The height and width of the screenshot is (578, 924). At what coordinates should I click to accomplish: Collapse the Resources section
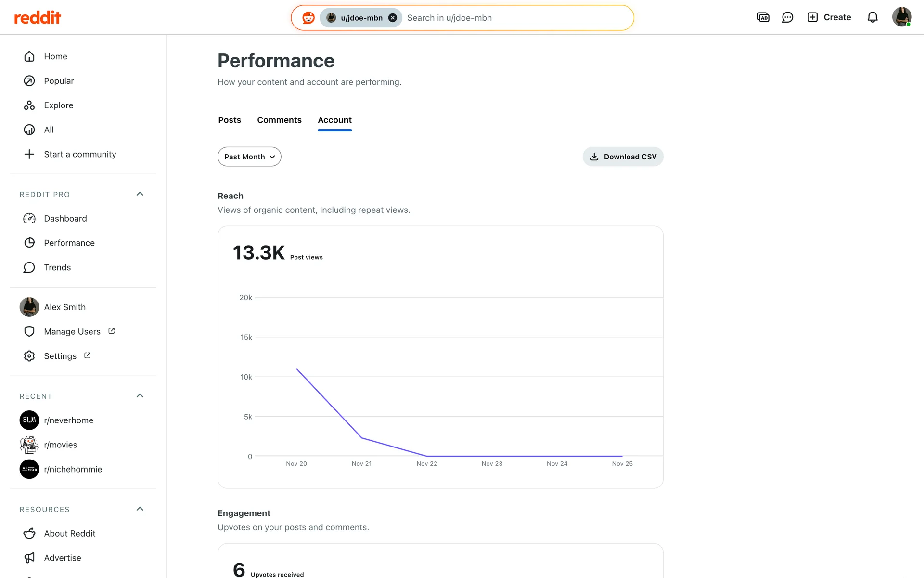coord(140,509)
